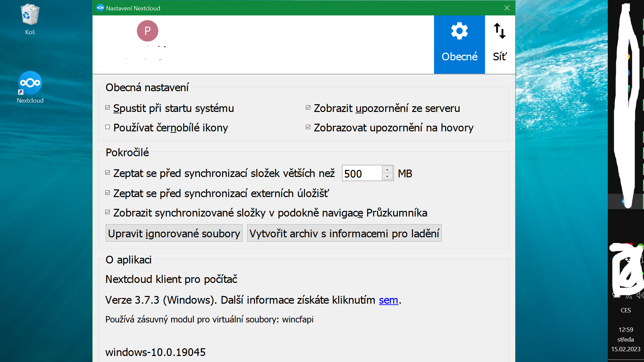This screenshot has height=362, width=644.
Task: Disable Zobrazit upozornění ze serveru
Action: point(308,107)
